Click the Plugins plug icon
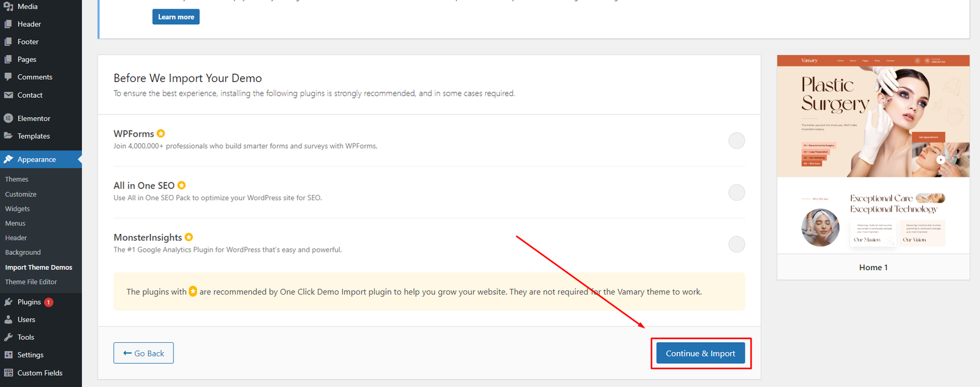 (x=9, y=302)
